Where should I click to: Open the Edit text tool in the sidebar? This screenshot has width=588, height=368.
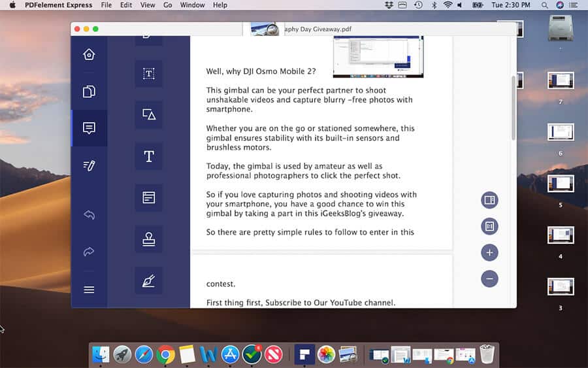[x=89, y=165]
